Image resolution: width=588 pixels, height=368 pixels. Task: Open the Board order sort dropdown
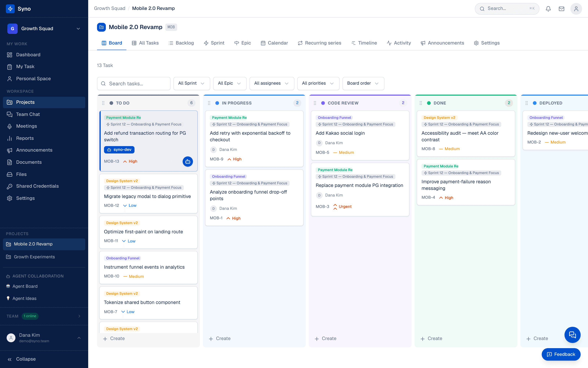coord(363,83)
